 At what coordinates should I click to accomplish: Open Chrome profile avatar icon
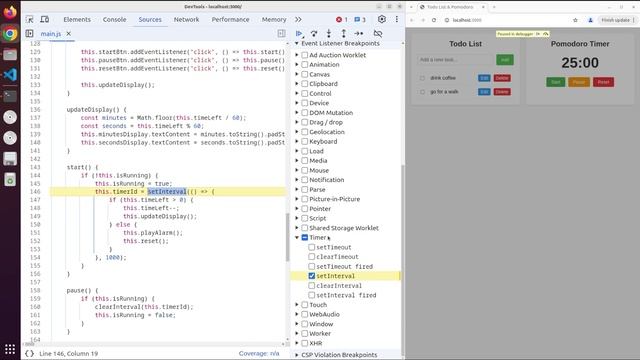[x=590, y=20]
